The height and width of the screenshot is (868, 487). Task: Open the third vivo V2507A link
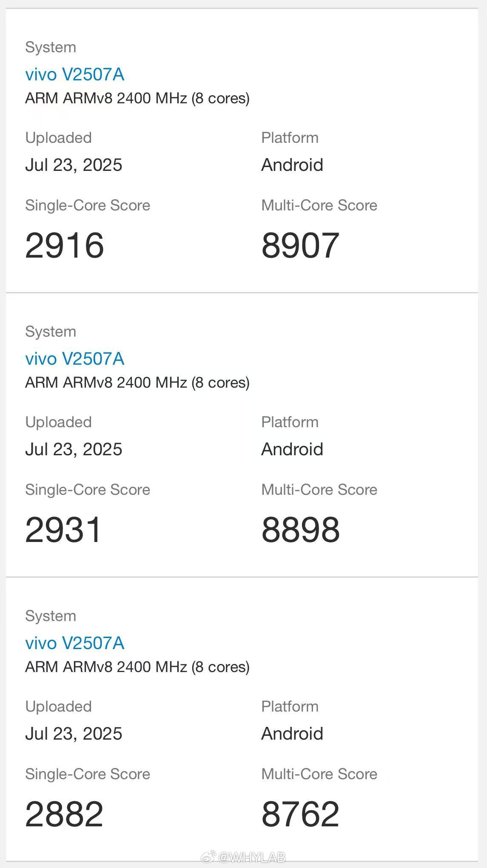coord(75,643)
